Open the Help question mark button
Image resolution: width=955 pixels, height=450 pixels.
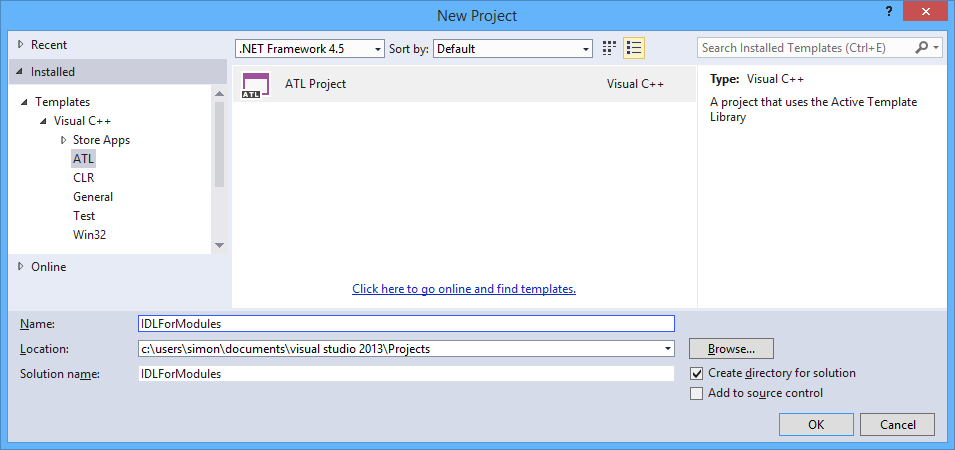click(890, 12)
